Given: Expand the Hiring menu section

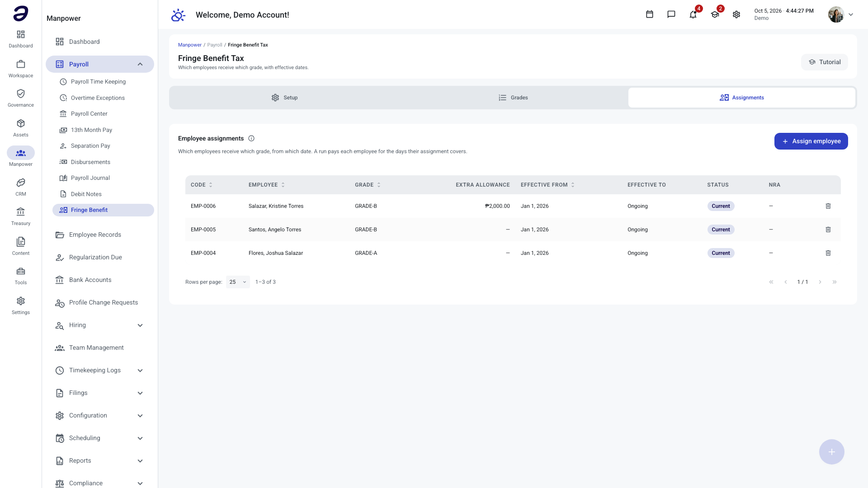Looking at the screenshot, I should (140, 325).
